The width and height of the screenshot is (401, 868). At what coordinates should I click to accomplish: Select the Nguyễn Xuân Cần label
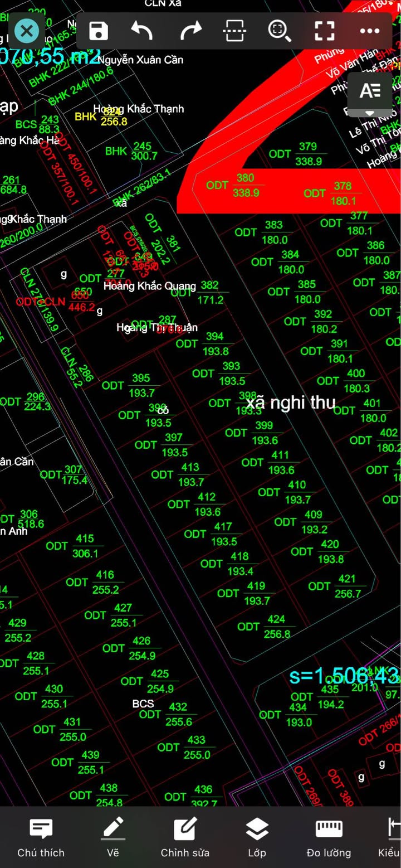click(x=140, y=60)
